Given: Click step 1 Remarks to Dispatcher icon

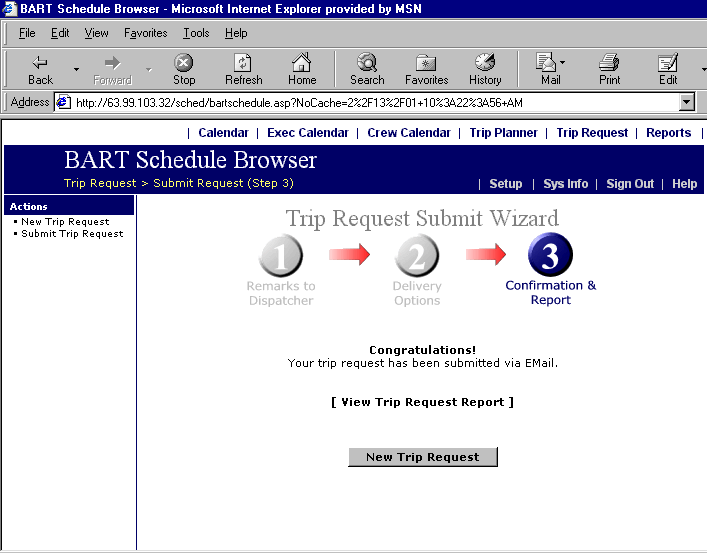Looking at the screenshot, I should pos(281,256).
